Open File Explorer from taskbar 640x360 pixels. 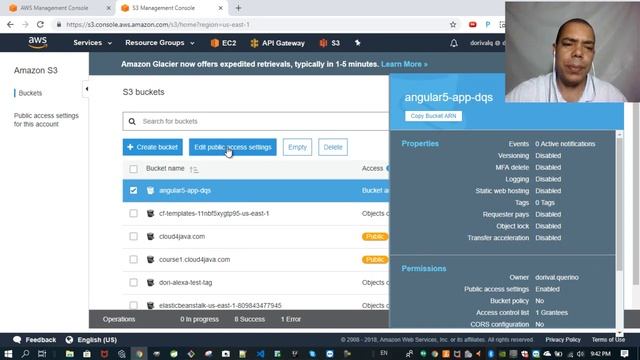click(x=70, y=353)
